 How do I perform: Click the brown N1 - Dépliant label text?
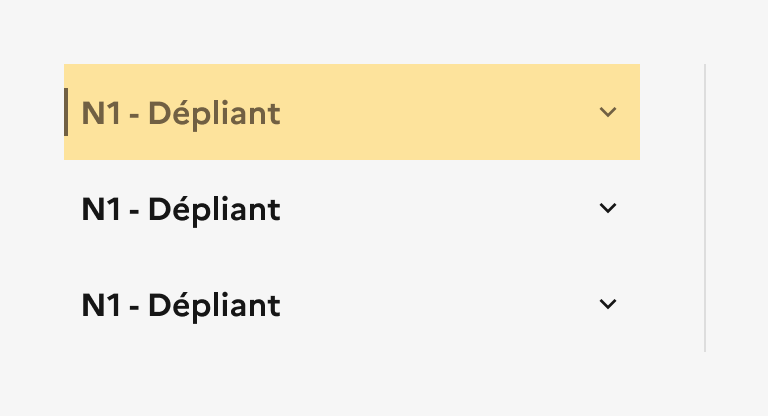(x=181, y=113)
